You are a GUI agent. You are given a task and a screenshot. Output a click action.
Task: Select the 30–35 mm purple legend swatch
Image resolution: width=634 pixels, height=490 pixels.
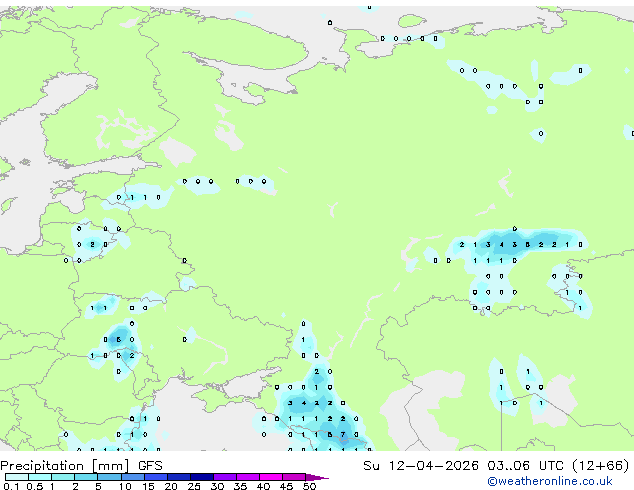tap(225, 477)
